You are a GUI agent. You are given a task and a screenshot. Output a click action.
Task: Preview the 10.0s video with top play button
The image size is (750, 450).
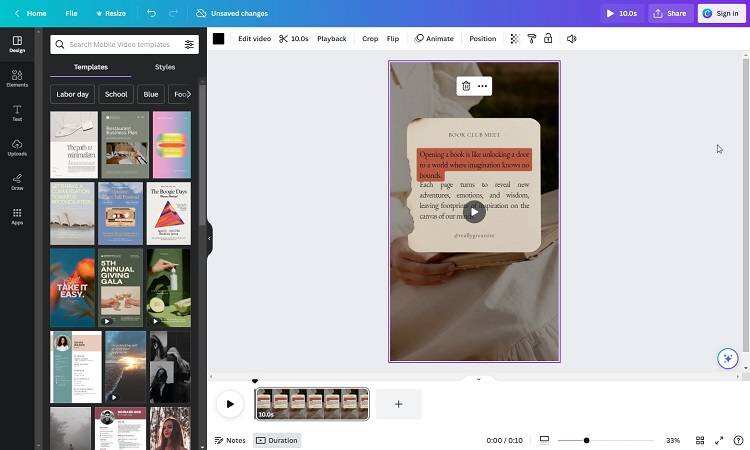(622, 13)
